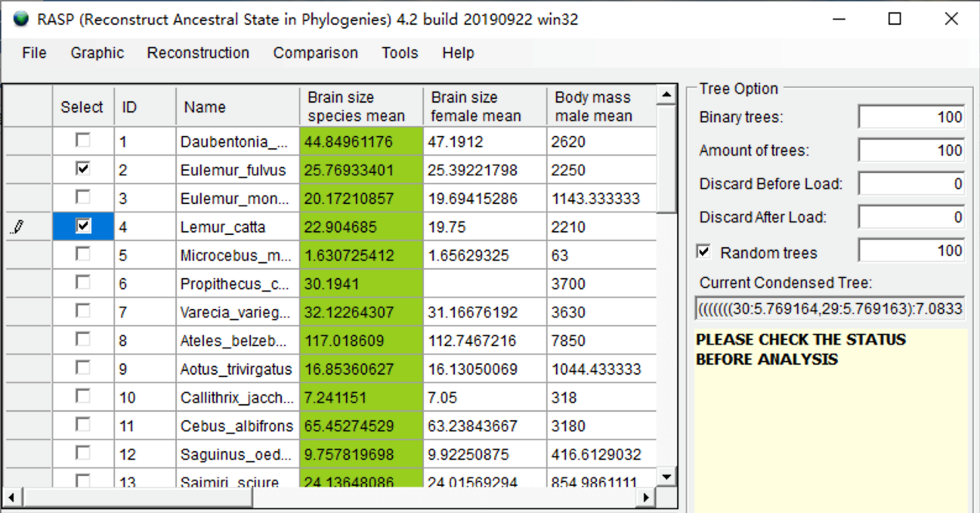Click the horizontal scrollbar left arrow

10,496
